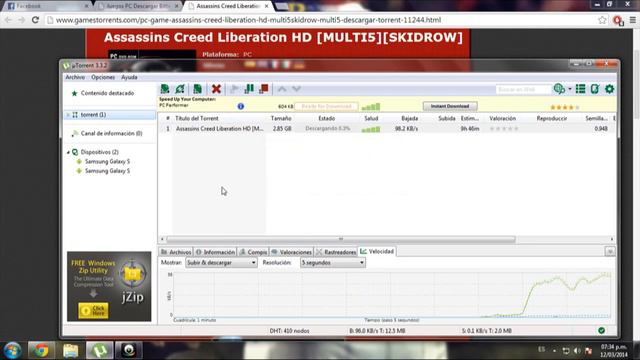Click the web search globe icon

559,89
